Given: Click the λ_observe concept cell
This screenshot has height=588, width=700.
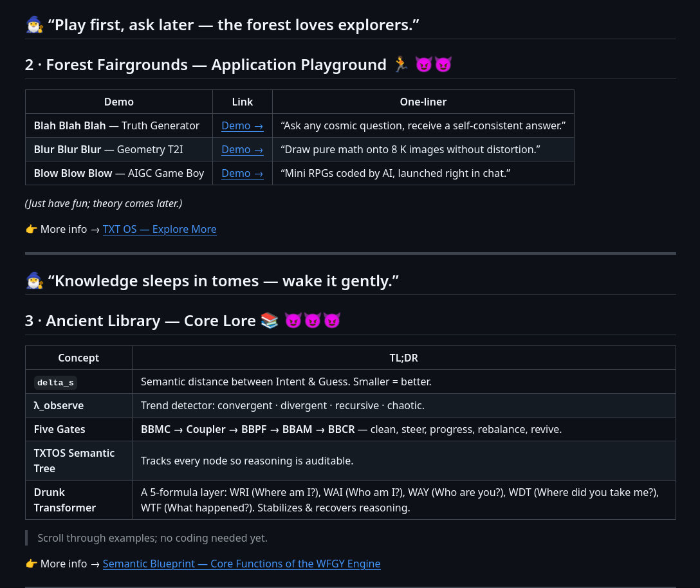Looking at the screenshot, I should point(78,405).
